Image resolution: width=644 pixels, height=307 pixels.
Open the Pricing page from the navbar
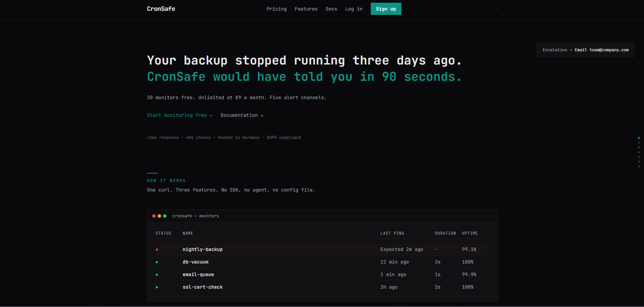coord(276,9)
